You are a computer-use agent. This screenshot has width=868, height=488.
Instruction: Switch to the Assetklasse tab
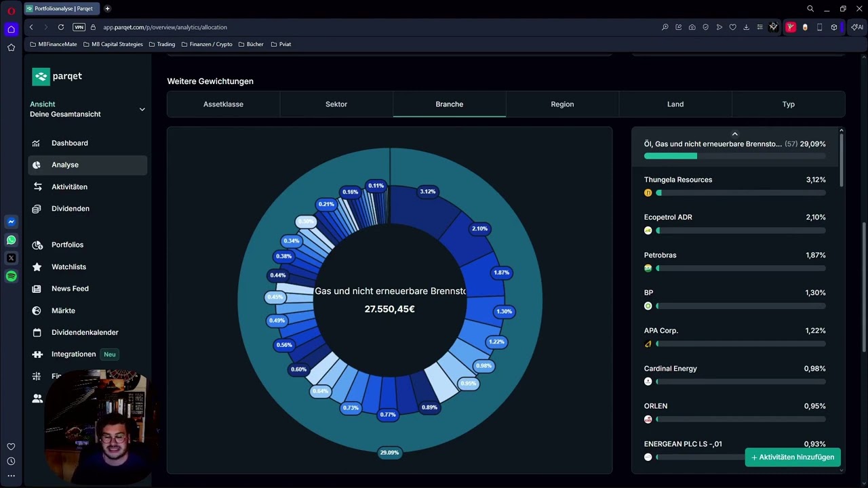[x=223, y=104]
